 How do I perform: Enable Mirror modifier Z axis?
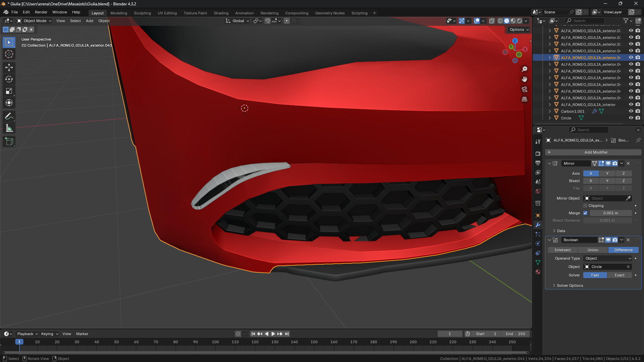624,173
